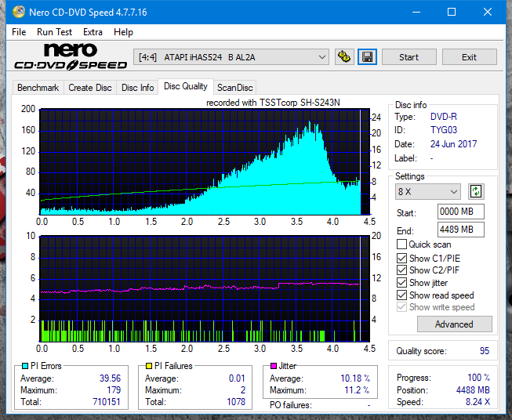Open the File menu
The width and height of the screenshot is (512, 420).
[19, 32]
